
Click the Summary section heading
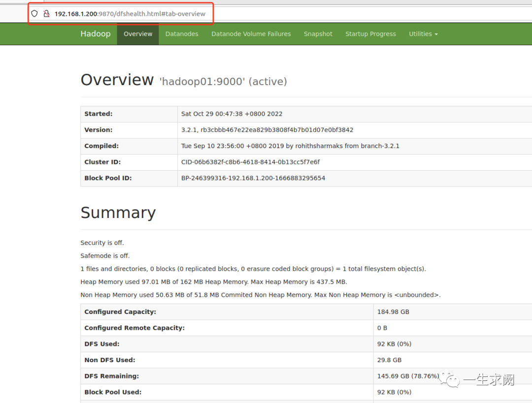click(118, 213)
